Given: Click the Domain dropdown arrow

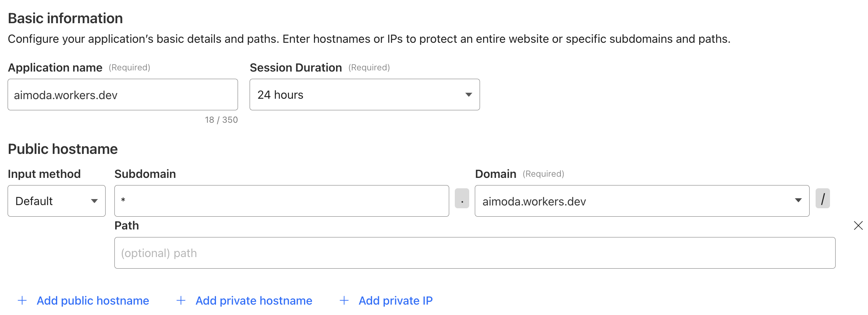Looking at the screenshot, I should 798,201.
